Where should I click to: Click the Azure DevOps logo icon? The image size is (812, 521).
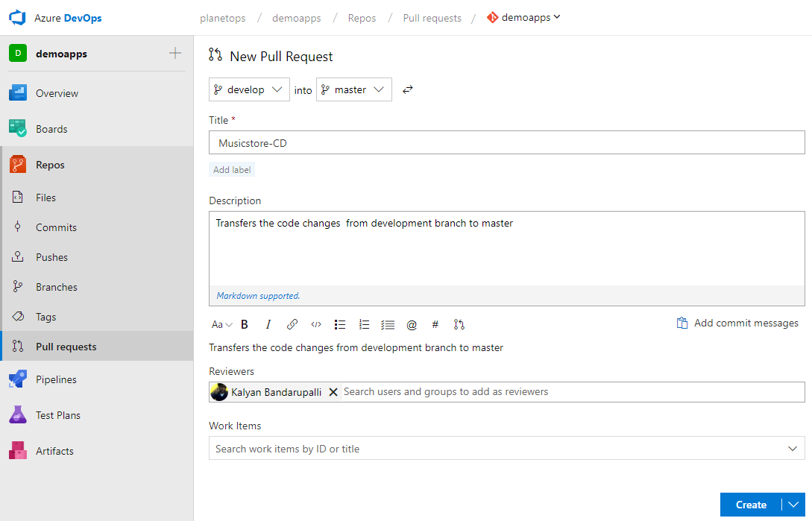[17, 18]
